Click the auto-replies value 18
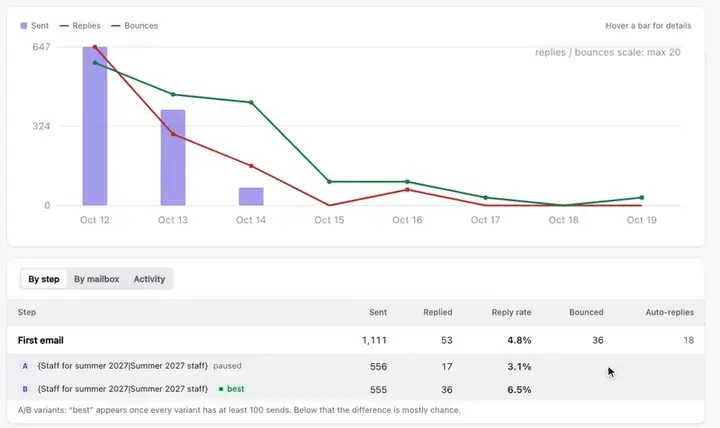720x428 pixels. 689,340
